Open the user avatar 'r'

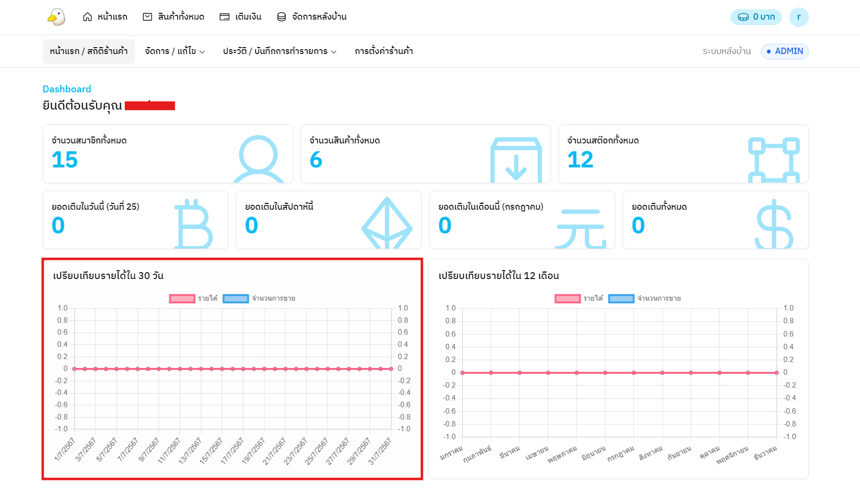[799, 17]
